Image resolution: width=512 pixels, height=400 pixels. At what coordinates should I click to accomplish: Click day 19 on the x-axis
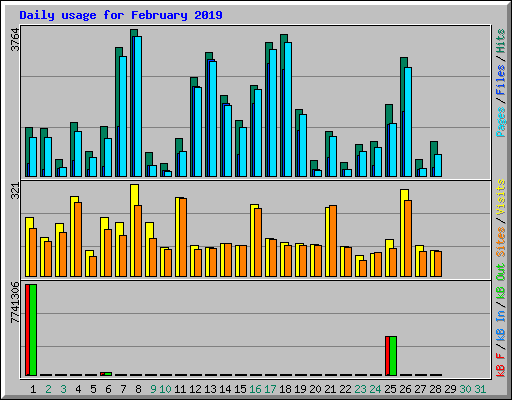300,389
